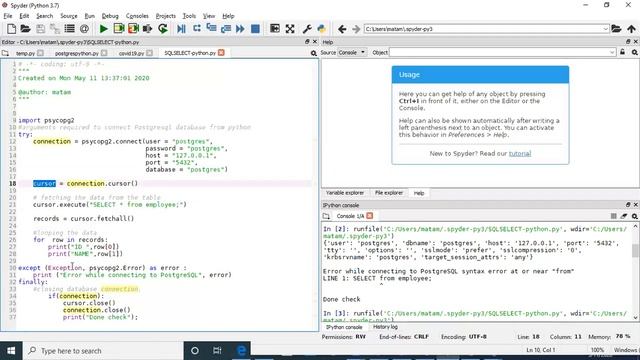Open the Source menu

69,16
